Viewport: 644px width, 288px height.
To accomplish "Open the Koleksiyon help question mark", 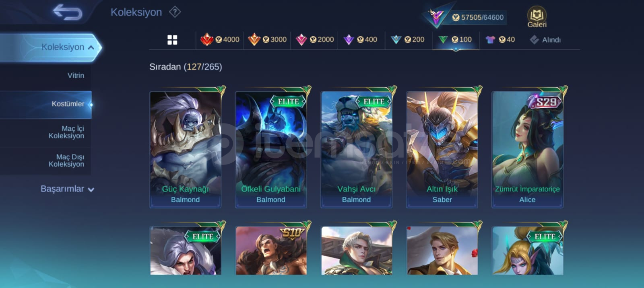I will [x=175, y=12].
